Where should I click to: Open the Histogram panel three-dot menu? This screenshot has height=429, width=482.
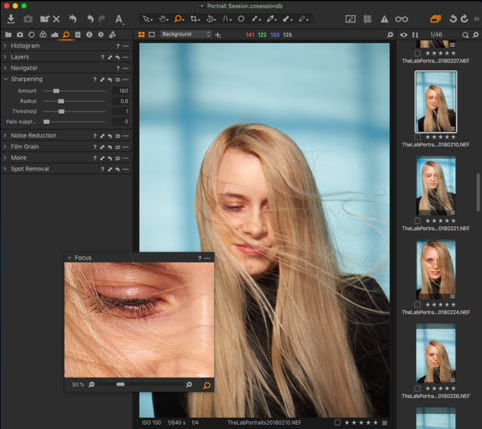(126, 46)
